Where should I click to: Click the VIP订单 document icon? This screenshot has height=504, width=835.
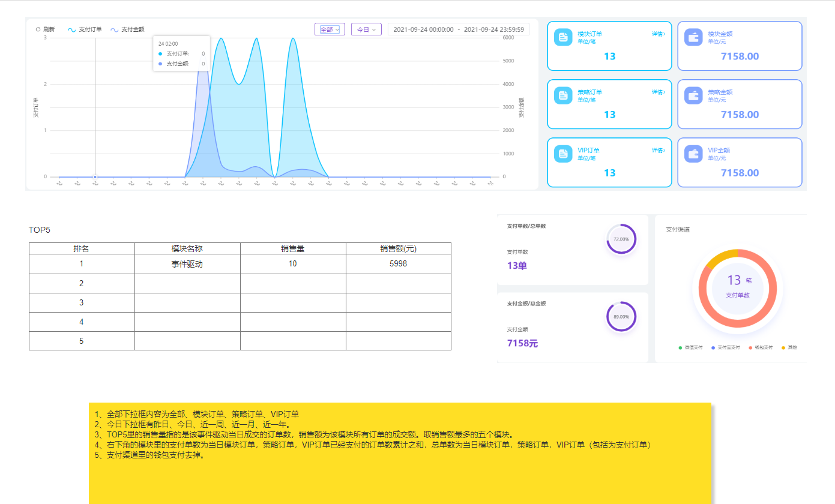(563, 154)
